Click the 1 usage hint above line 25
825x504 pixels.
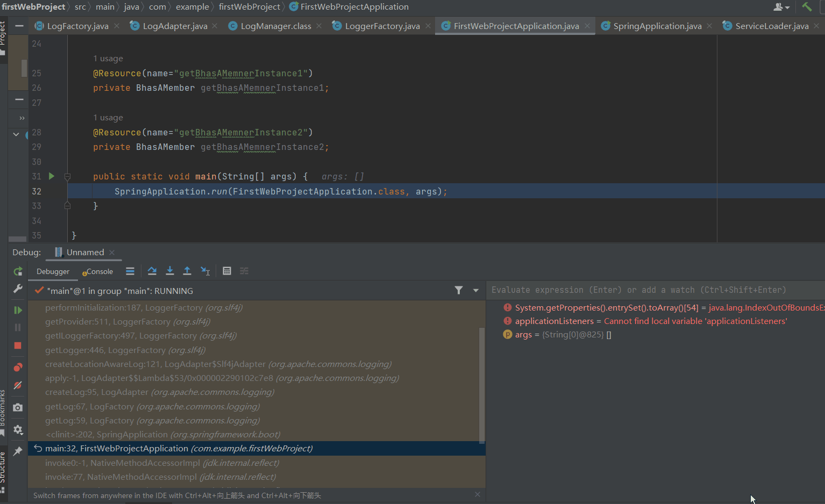(108, 58)
